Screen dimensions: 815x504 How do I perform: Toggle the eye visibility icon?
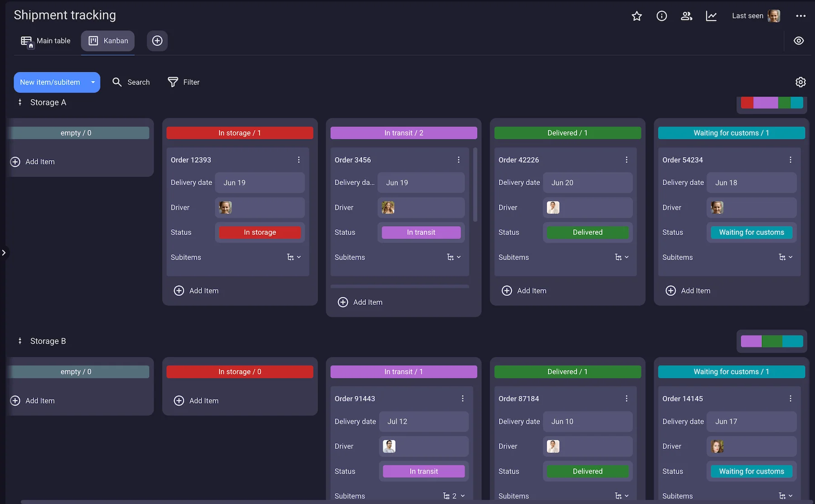799,41
